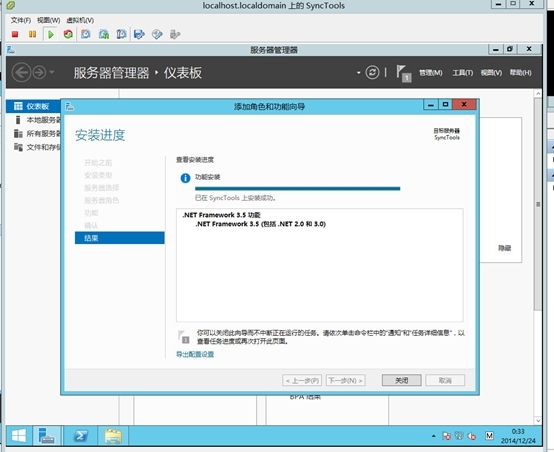Click the 取消 button in the wizard
This screenshot has height=452, width=554.
click(445, 380)
